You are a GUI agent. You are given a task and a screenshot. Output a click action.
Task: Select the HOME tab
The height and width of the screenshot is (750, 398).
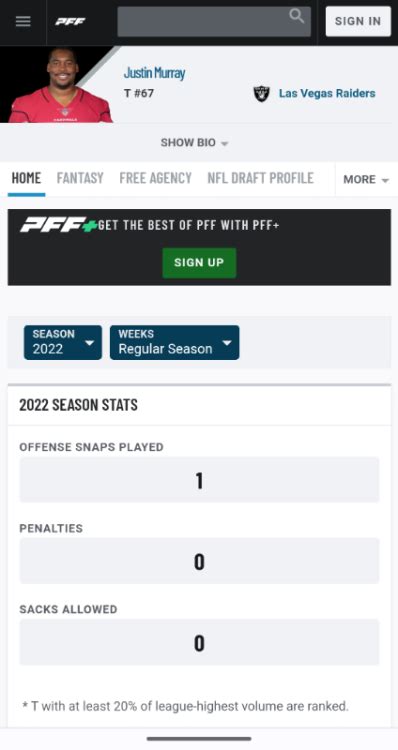point(26,178)
